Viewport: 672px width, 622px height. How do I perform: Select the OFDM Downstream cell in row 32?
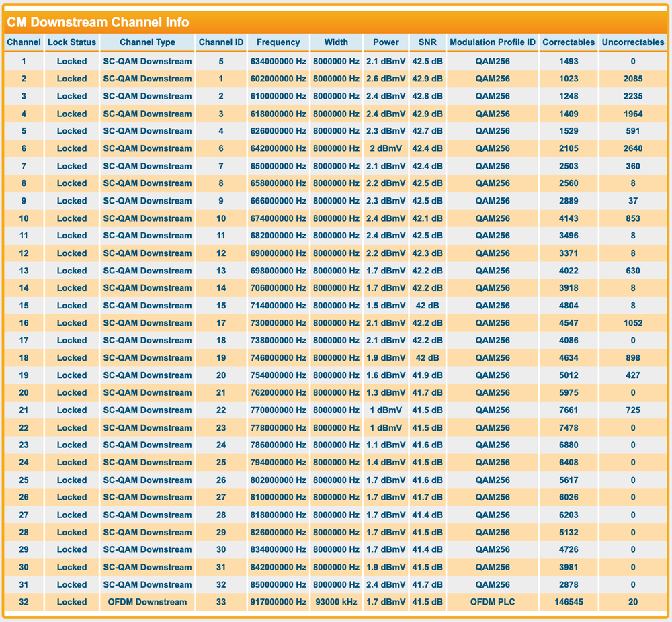tap(147, 602)
